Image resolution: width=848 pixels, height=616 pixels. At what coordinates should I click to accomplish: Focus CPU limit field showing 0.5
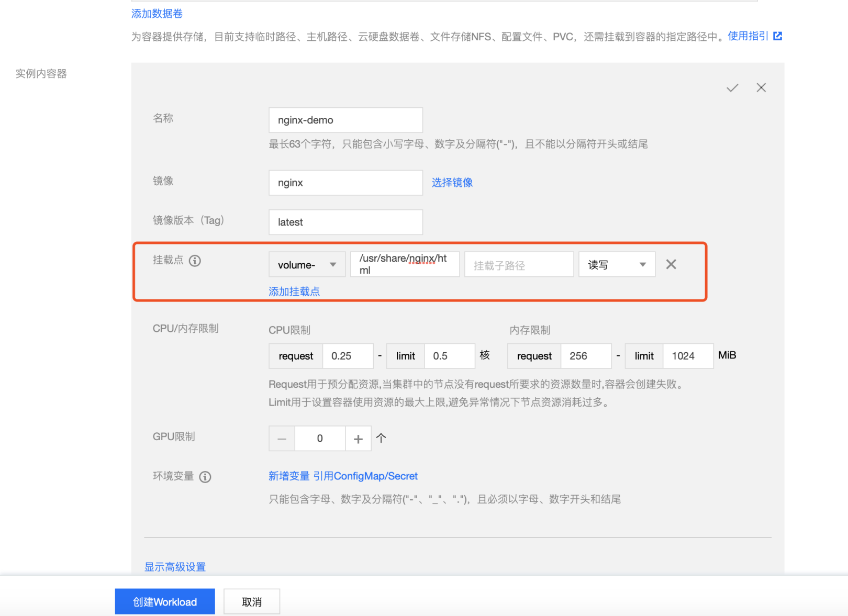(450, 356)
